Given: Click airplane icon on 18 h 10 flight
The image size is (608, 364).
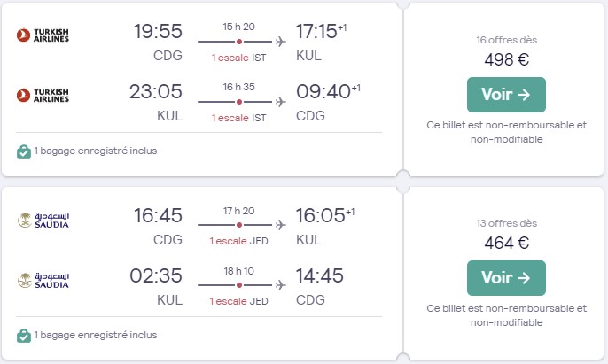Looking at the screenshot, I should point(280,285).
